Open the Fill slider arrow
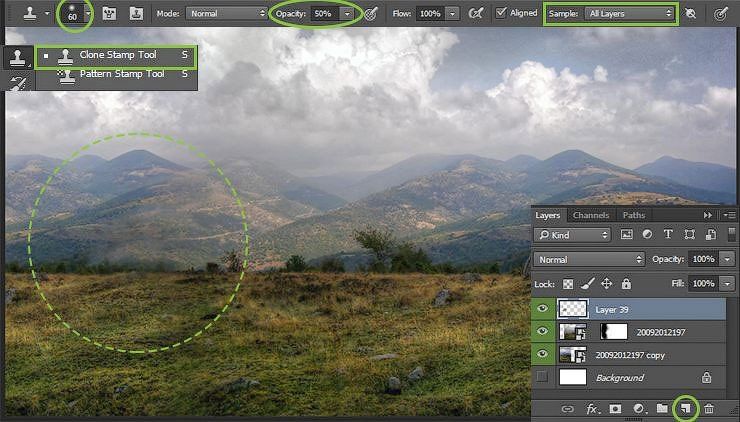This screenshot has width=740, height=422. click(727, 284)
